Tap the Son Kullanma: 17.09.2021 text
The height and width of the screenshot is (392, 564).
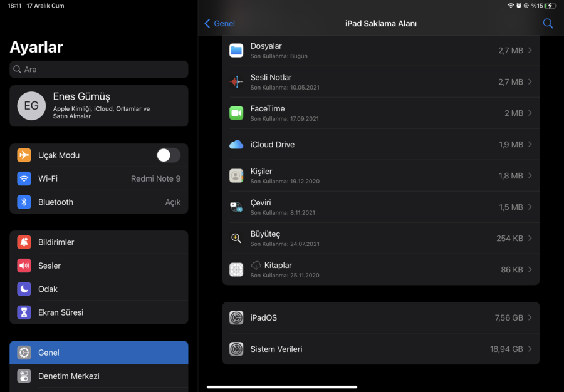tap(285, 118)
